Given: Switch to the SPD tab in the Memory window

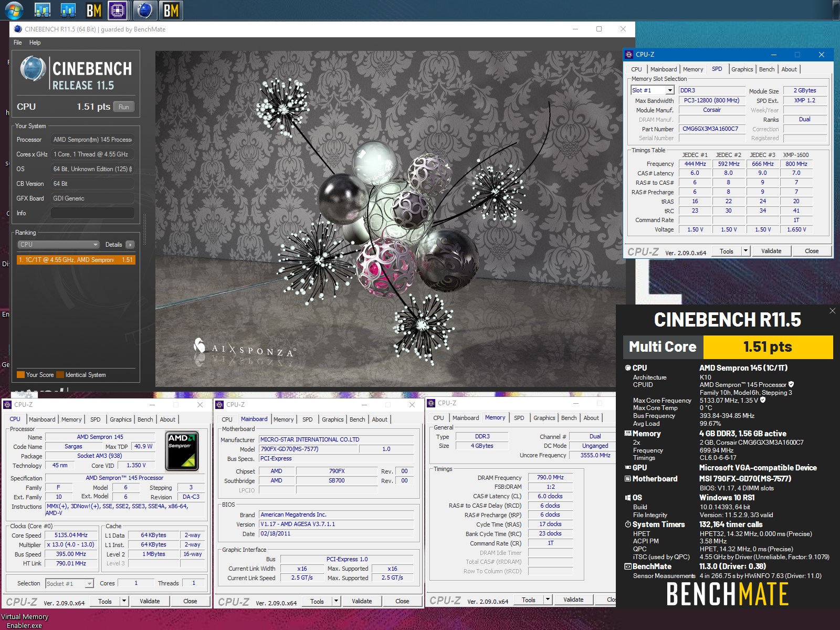Looking at the screenshot, I should tap(519, 418).
